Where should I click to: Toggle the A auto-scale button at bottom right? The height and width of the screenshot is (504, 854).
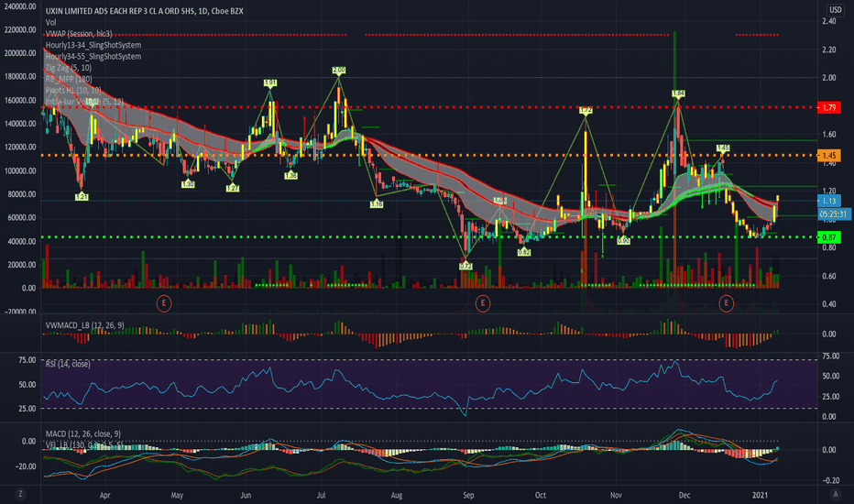click(x=836, y=494)
